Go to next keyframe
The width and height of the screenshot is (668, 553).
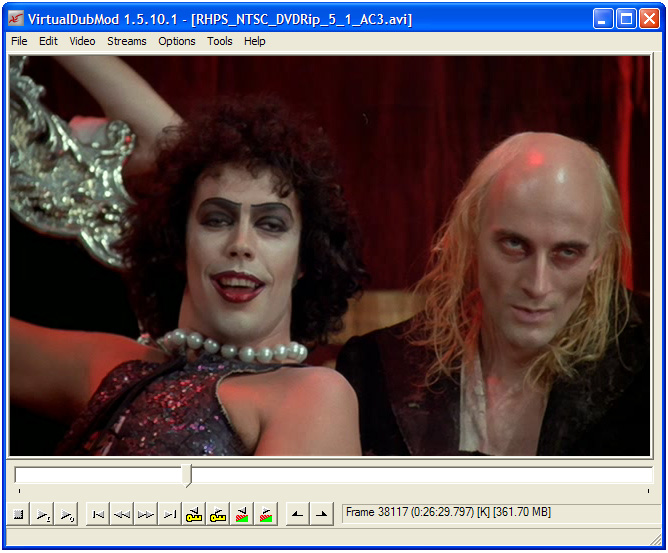click(218, 514)
